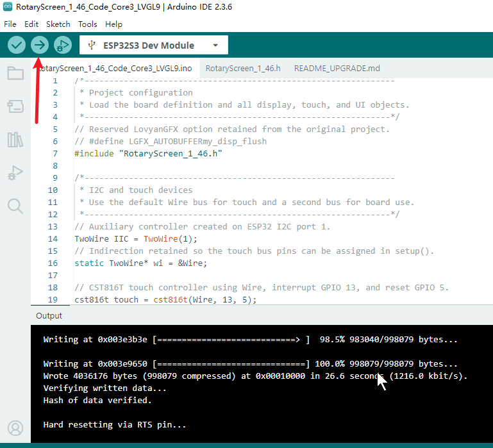This screenshot has width=493, height=448.
Task: Click the 'I2C and touch devices' comment
Action: (x=136, y=190)
